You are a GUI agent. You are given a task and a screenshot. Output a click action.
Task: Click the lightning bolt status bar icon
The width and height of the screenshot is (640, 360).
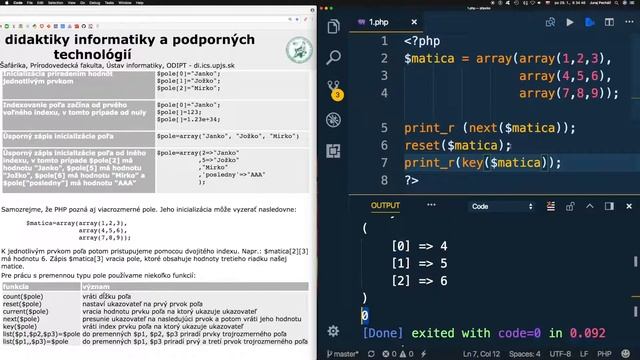424,353
